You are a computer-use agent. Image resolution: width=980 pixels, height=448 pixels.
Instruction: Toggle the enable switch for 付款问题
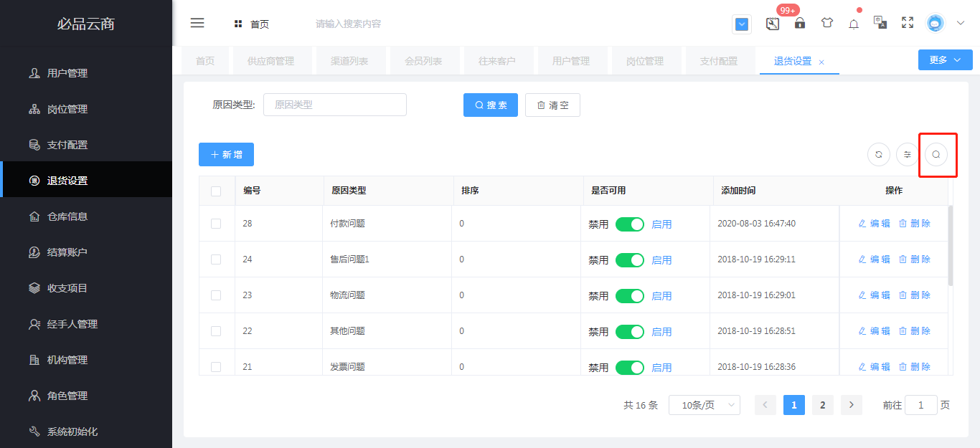point(630,224)
